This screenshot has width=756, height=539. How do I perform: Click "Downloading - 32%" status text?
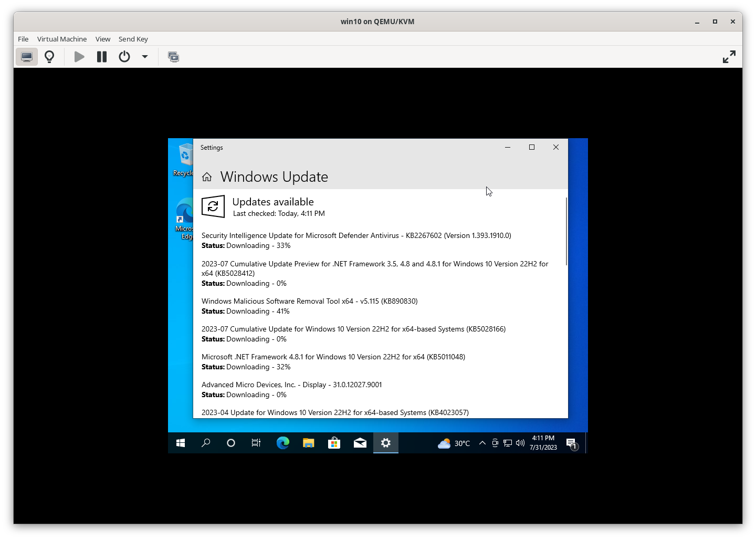(x=258, y=367)
